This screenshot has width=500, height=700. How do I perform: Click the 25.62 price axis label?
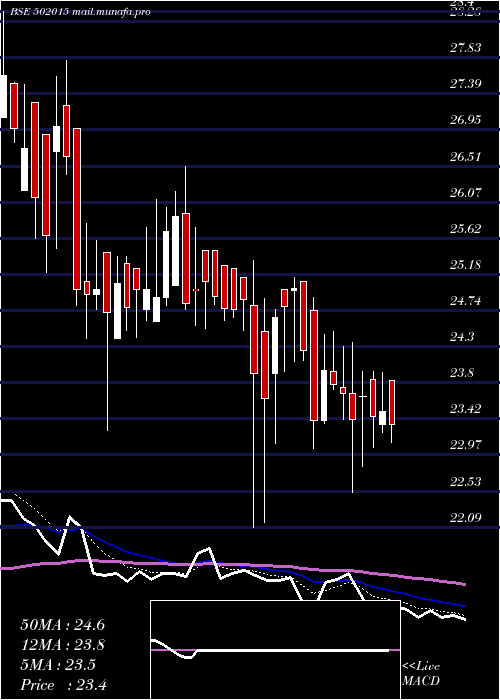tap(465, 229)
